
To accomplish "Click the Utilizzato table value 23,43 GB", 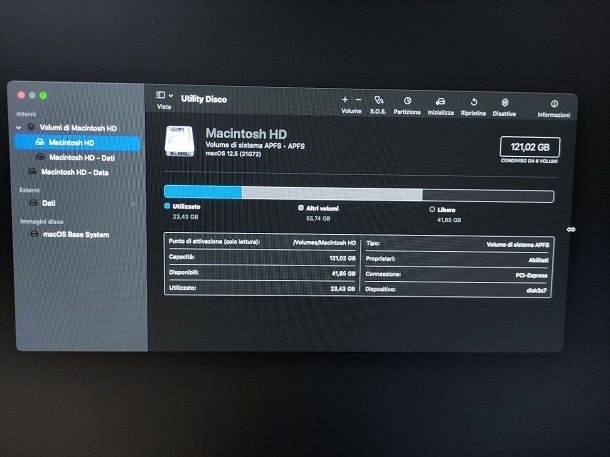I will click(343, 289).
